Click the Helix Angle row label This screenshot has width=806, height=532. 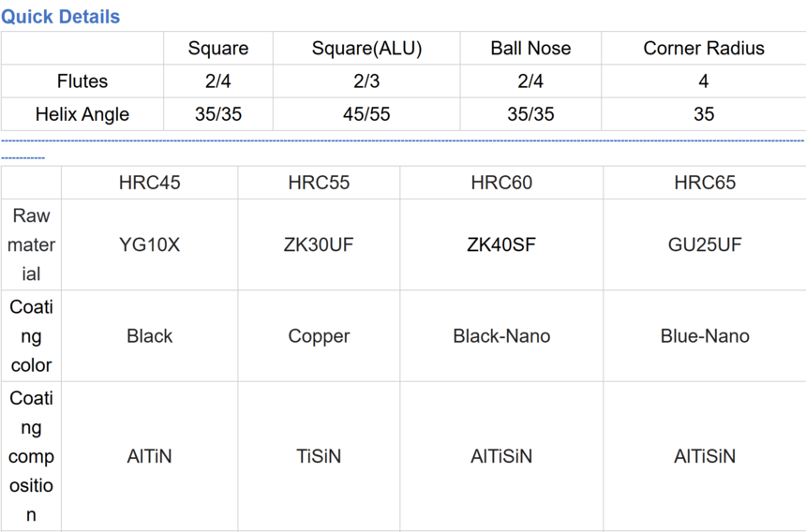click(x=82, y=114)
